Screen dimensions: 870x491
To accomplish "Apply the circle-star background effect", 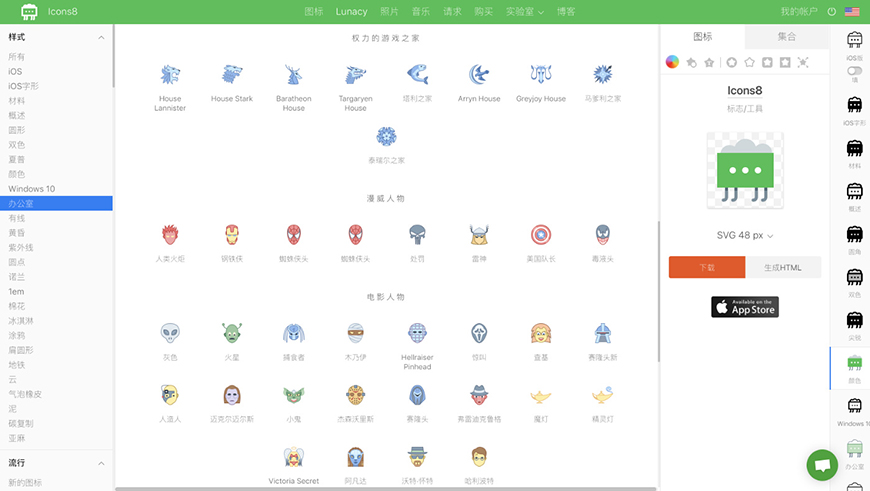I will pyautogui.click(x=732, y=62).
